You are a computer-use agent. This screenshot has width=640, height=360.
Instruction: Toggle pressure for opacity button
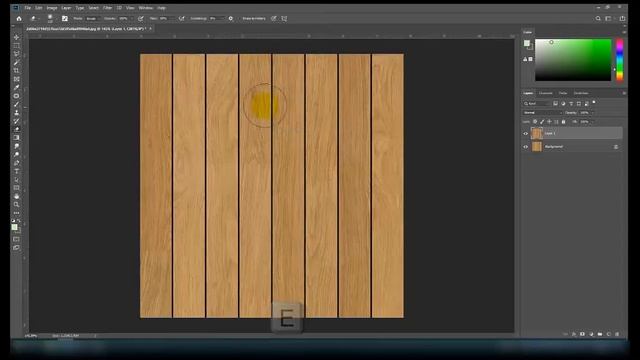(141, 18)
